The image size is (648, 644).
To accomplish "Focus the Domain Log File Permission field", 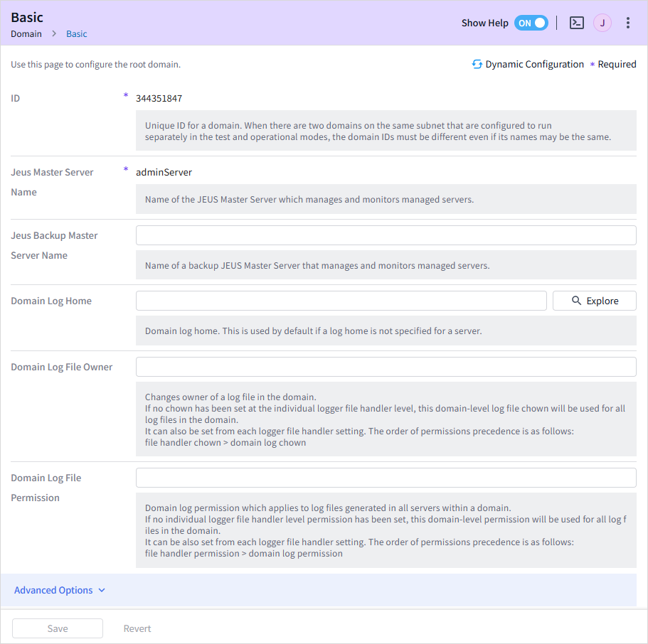I will 386,478.
